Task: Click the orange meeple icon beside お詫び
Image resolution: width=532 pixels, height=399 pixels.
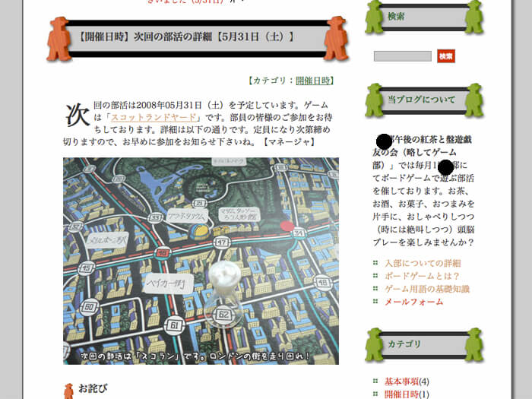Action: click(x=68, y=391)
